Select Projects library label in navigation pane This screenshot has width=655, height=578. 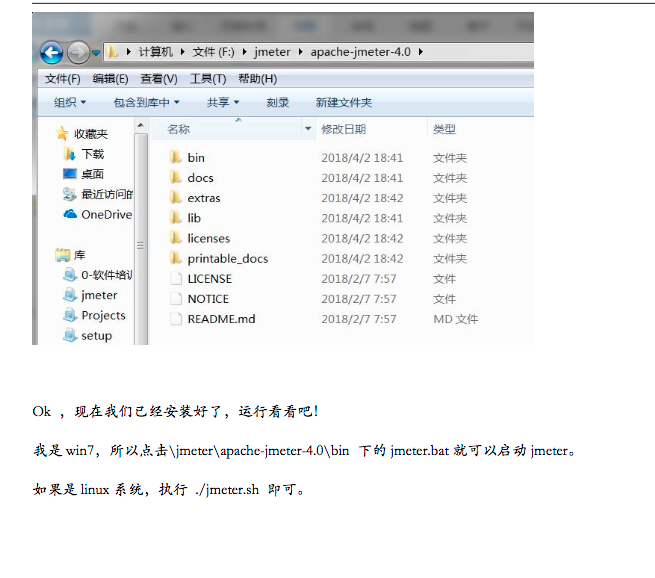103,315
